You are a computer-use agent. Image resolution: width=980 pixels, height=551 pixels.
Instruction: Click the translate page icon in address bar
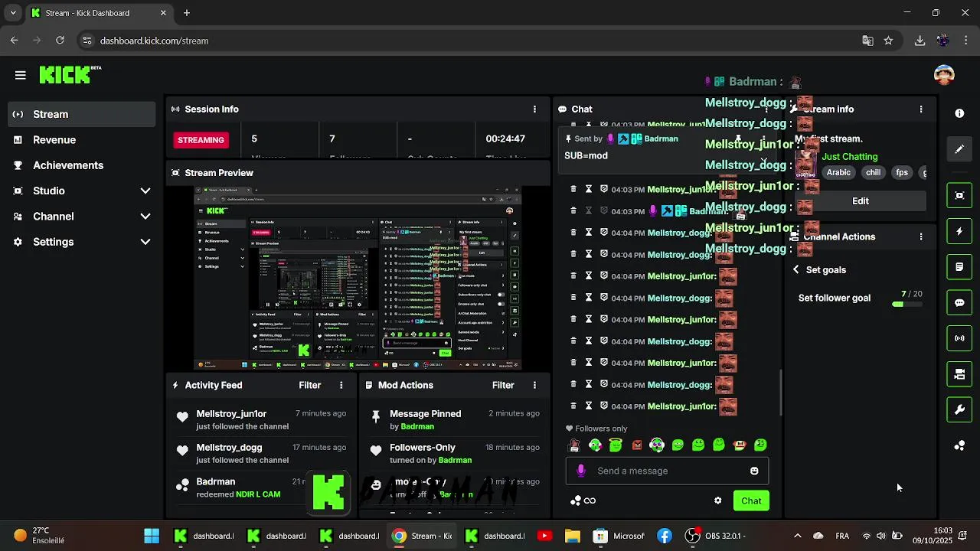coord(867,41)
